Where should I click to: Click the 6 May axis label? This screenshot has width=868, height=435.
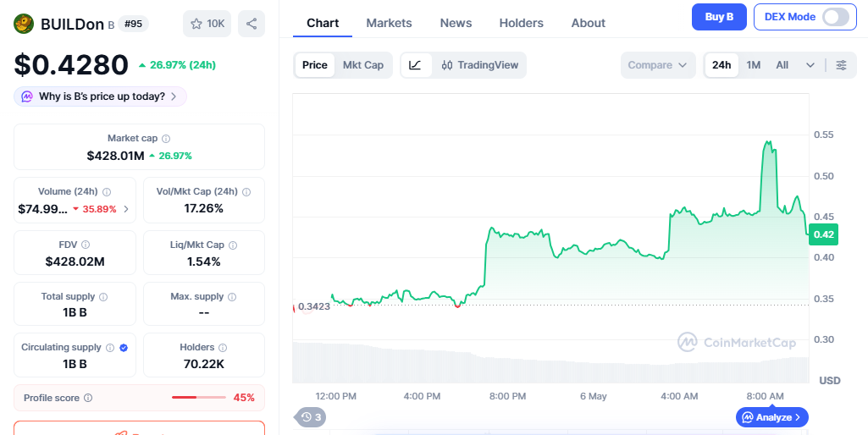pyautogui.click(x=594, y=396)
